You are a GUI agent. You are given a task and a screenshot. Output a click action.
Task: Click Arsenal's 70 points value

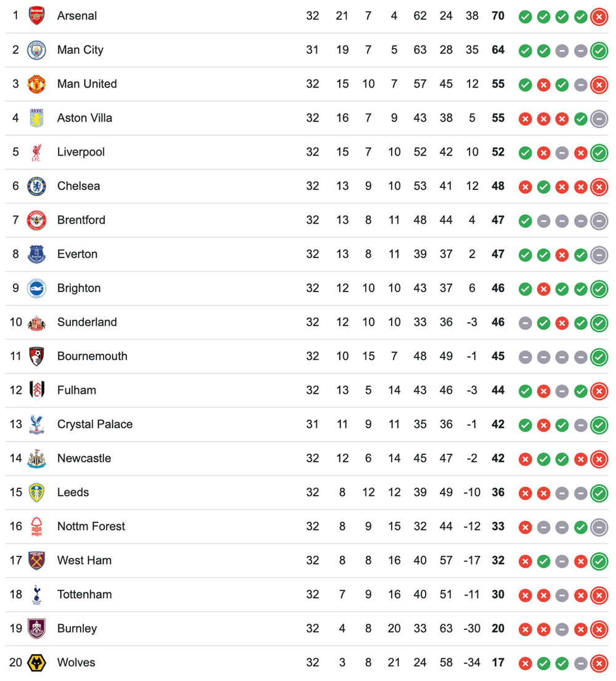coord(498,16)
